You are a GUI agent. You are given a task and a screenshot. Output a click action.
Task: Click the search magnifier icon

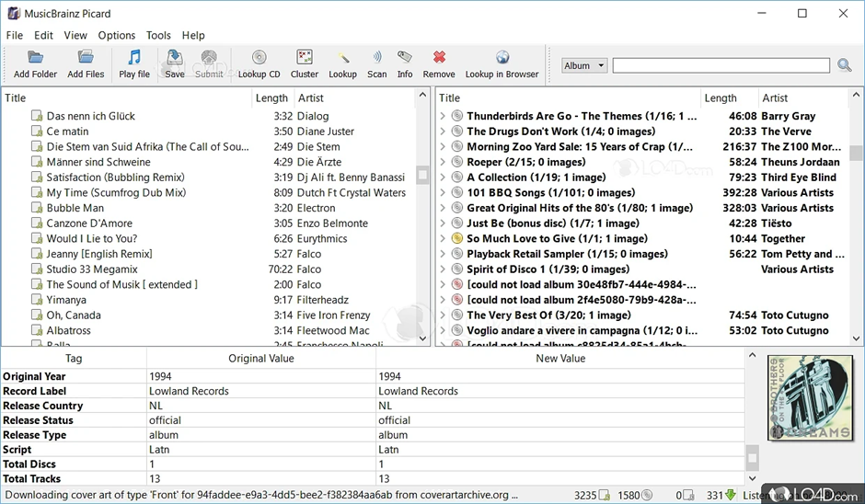(844, 65)
